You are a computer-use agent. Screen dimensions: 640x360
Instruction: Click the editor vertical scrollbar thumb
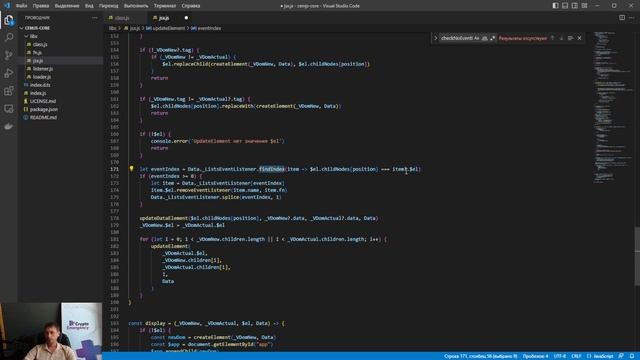pos(637,256)
